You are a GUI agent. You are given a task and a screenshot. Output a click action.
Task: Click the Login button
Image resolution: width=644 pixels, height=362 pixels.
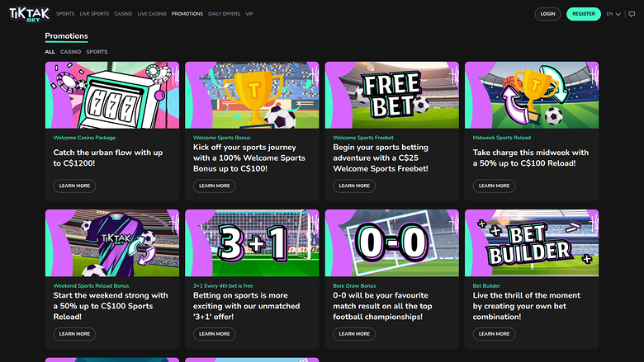point(547,14)
